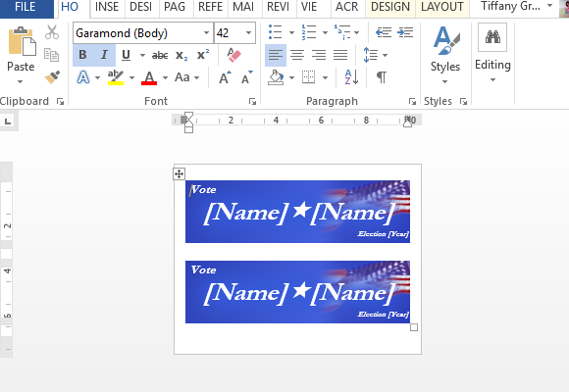Screen dimensions: 569x392
Task: Open highlight color picker arrow
Action: (x=131, y=77)
